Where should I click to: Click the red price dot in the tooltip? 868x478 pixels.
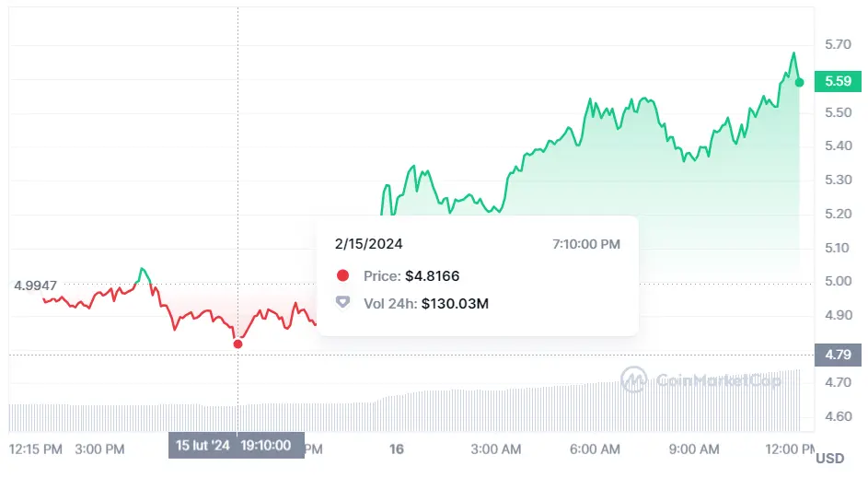pos(343,275)
